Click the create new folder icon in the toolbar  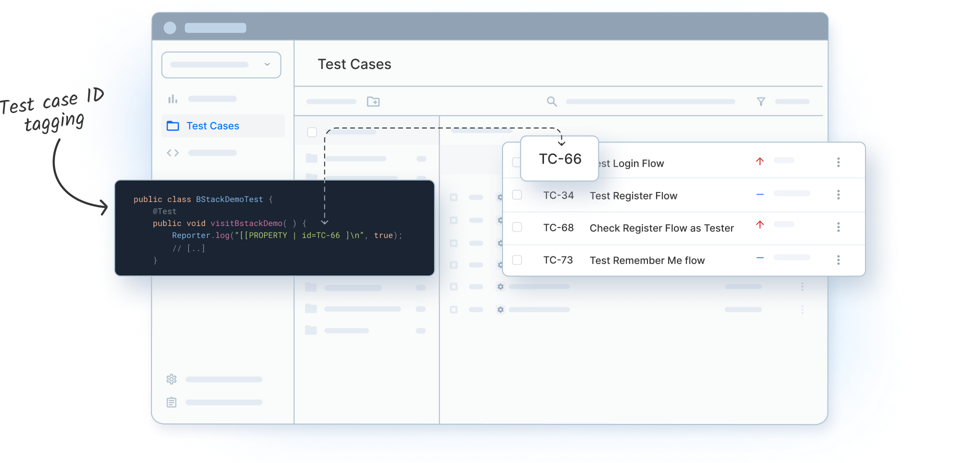tap(373, 101)
